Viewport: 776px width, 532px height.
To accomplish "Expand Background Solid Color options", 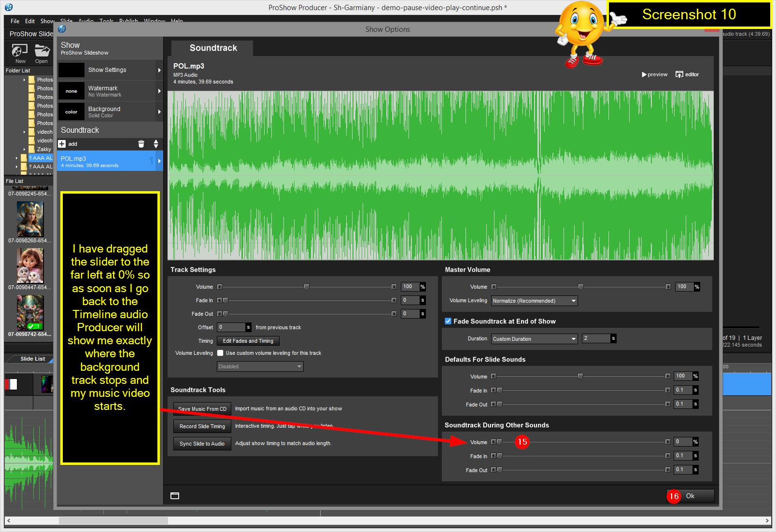I will coord(159,112).
